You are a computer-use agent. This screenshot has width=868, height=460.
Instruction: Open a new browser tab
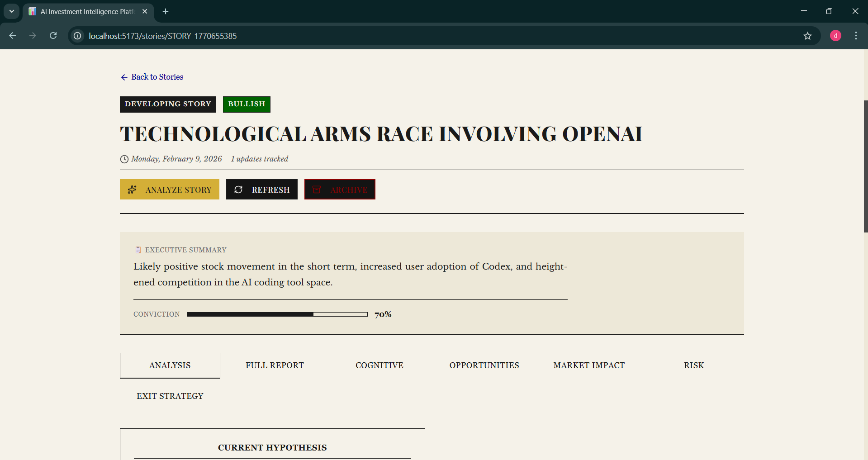pos(166,11)
